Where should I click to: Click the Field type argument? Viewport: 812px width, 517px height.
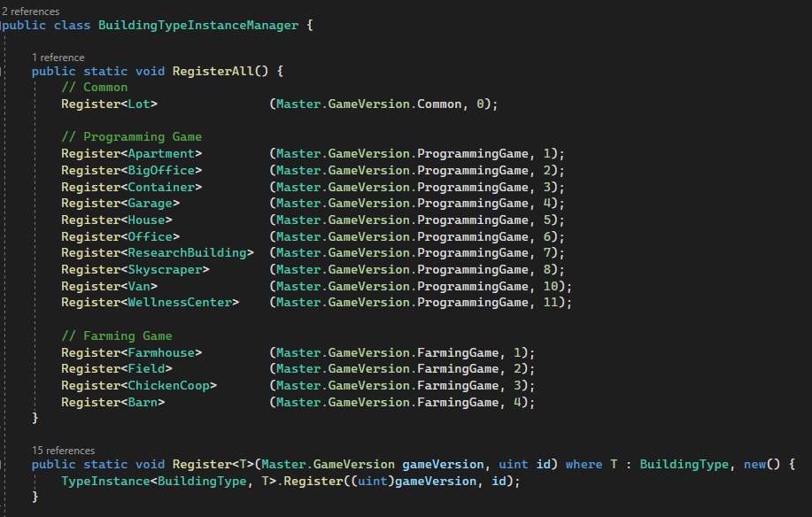(147, 368)
